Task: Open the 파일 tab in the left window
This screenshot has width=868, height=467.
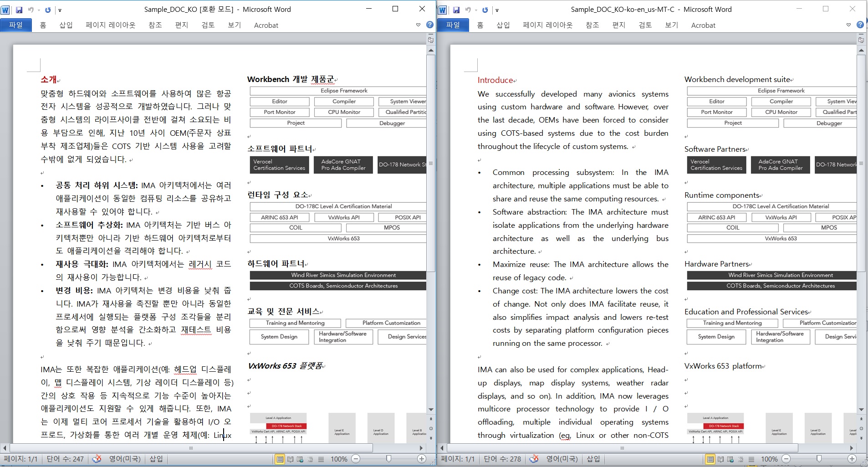Action: click(16, 25)
